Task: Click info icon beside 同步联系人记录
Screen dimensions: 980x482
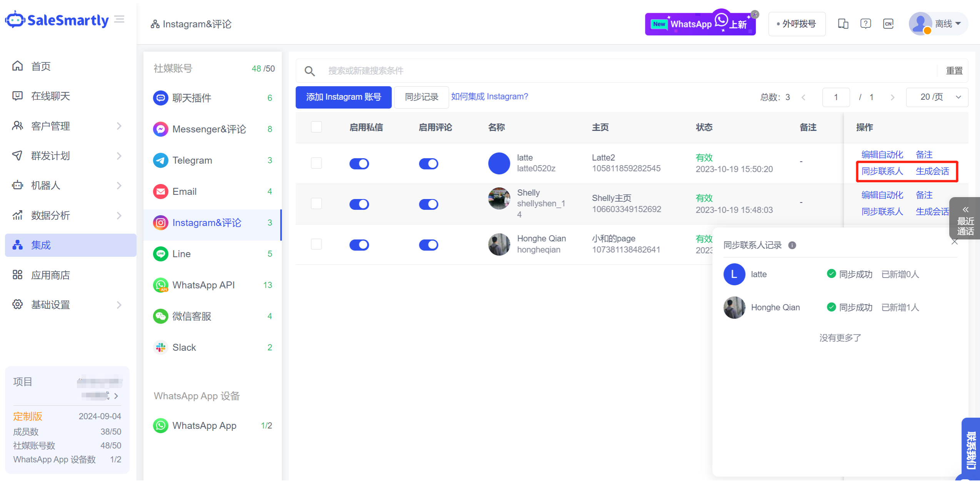Action: coord(792,245)
